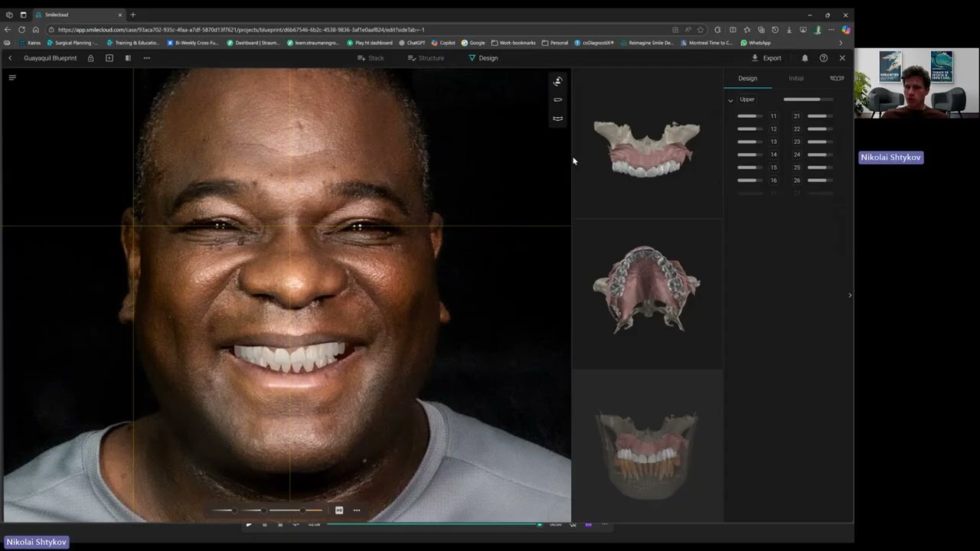Select tooth number 24
The width and height of the screenshot is (980, 551).
click(796, 155)
